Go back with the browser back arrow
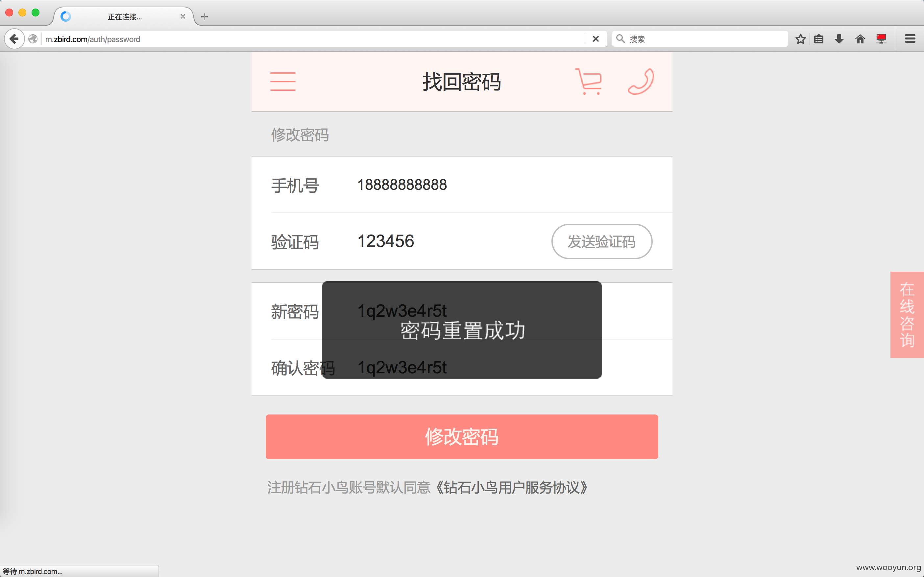 (14, 39)
